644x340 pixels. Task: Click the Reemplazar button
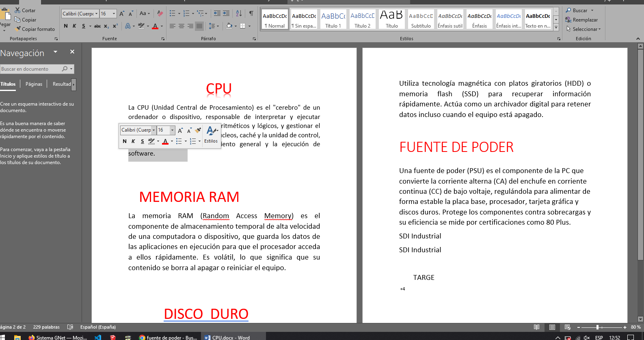pyautogui.click(x=581, y=20)
